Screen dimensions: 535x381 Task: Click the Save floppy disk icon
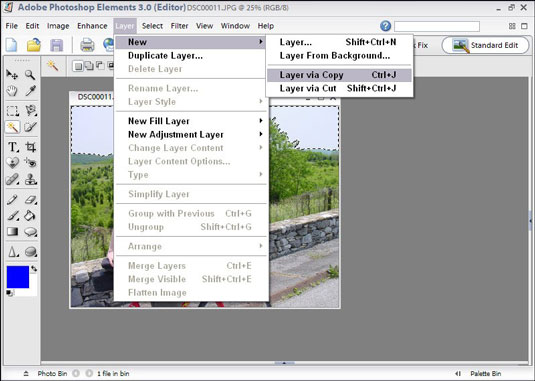tap(57, 45)
